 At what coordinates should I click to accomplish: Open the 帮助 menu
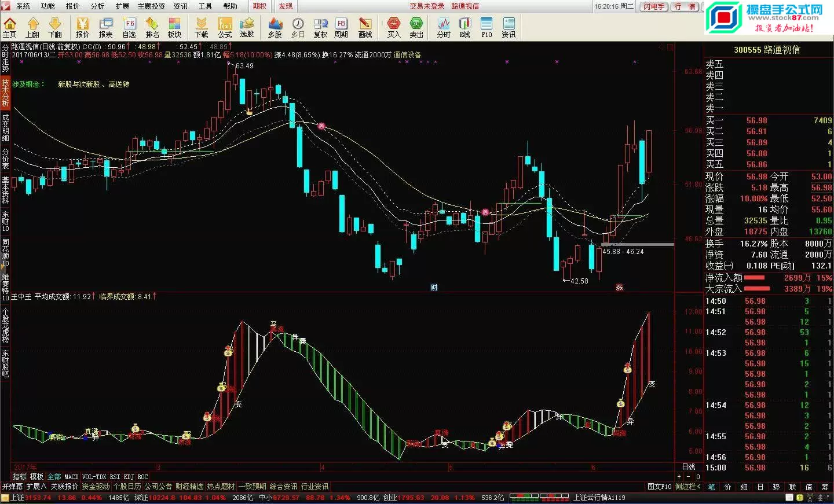coord(230,6)
